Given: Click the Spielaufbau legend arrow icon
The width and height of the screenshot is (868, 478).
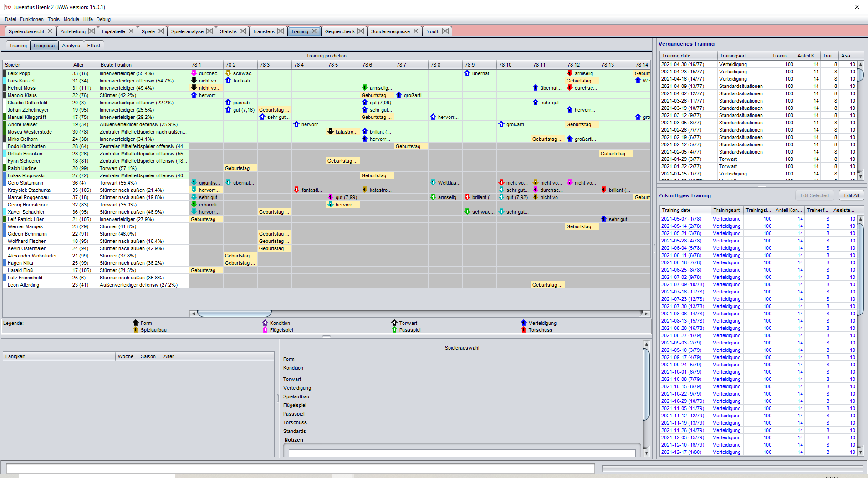Looking at the screenshot, I should 136,330.
